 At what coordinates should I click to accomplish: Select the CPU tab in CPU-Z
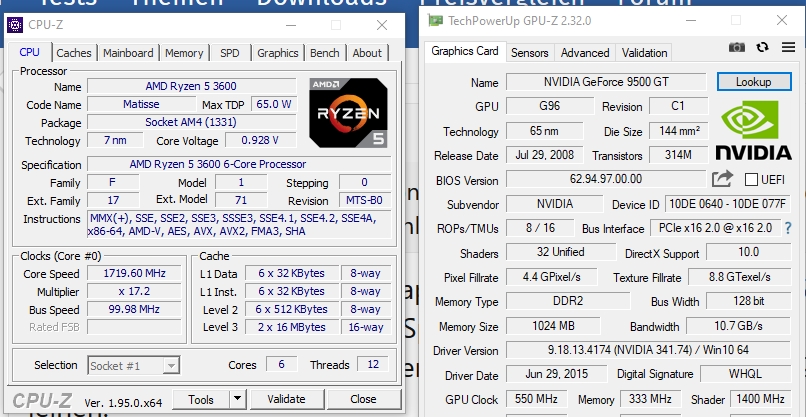(29, 52)
